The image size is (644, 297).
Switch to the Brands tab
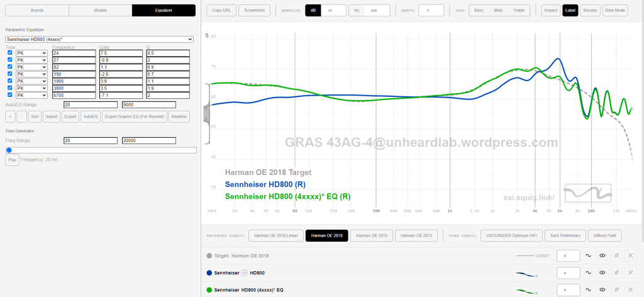point(36,10)
